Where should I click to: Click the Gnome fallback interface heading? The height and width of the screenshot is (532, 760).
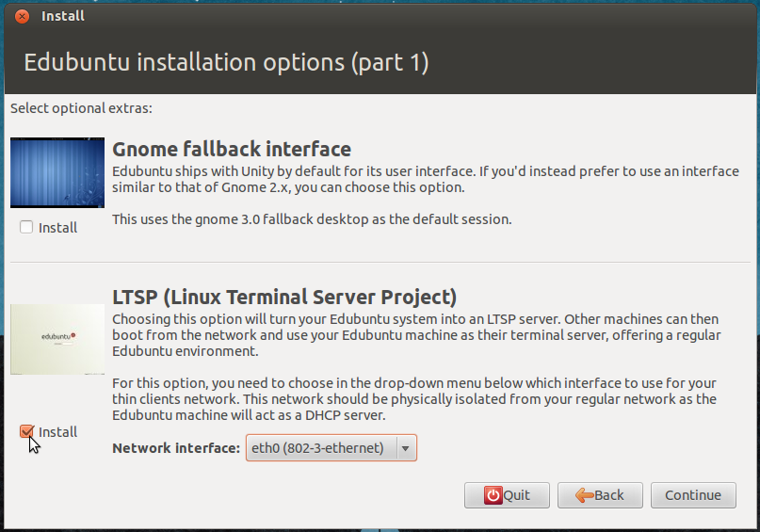232,150
